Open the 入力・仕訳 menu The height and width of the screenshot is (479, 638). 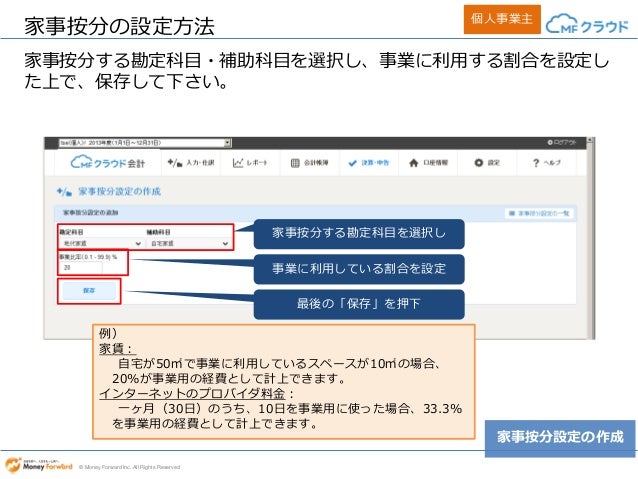(191, 163)
